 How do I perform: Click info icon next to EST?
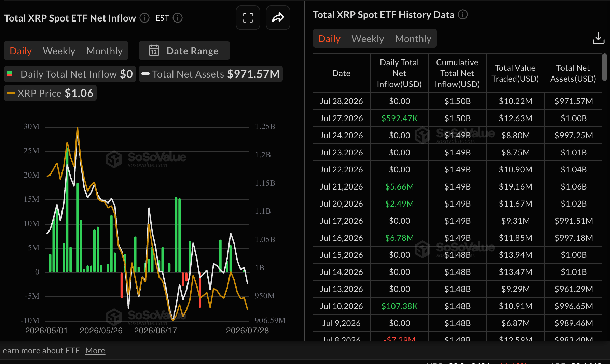178,18
